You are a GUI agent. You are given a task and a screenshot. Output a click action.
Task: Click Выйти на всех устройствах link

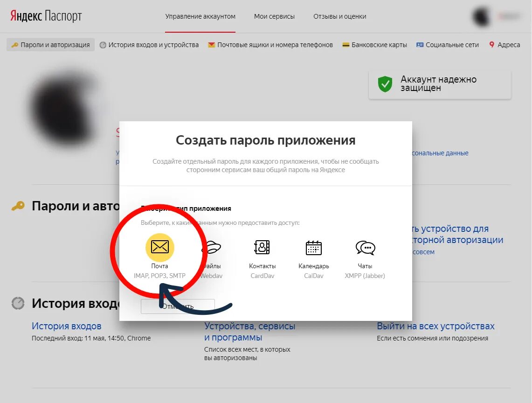(435, 326)
